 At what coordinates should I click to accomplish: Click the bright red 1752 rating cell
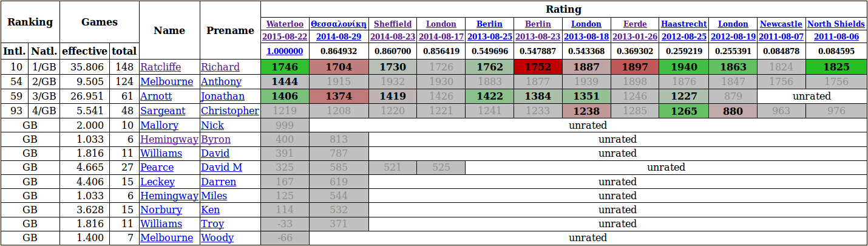pos(538,67)
